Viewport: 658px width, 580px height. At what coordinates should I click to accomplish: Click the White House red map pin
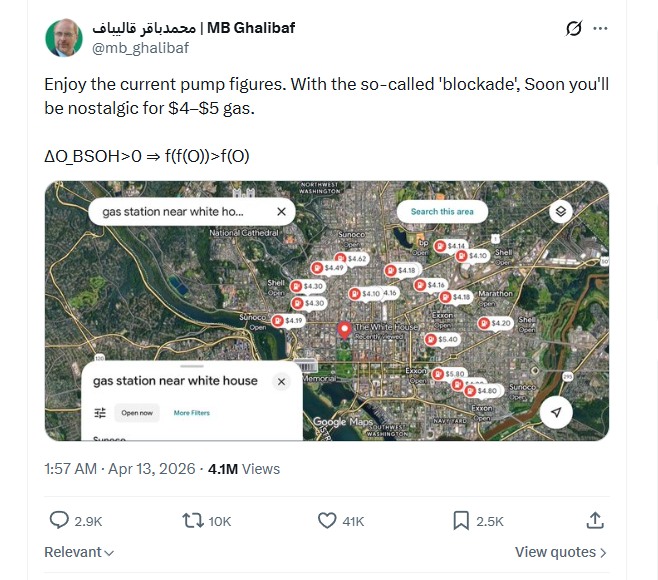click(x=345, y=329)
